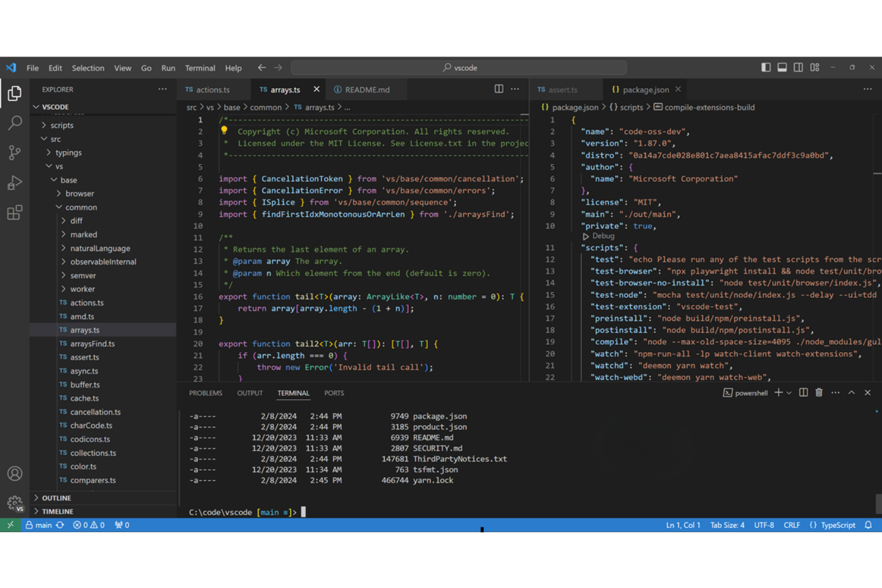The image size is (882, 588).
Task: Kill the active powershell terminal
Action: [819, 393]
